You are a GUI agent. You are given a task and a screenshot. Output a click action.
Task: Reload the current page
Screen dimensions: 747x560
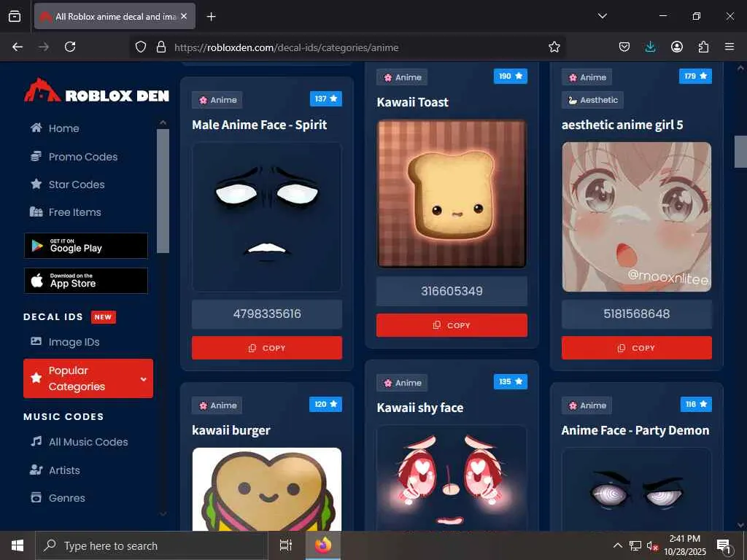[70, 47]
